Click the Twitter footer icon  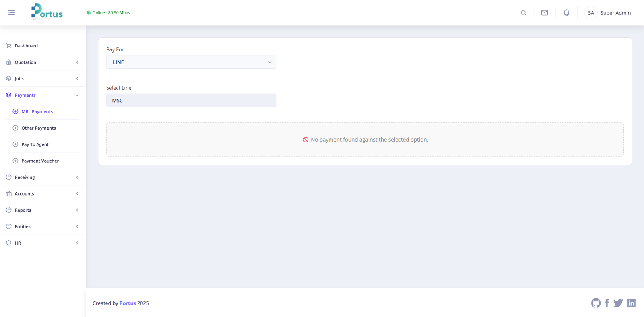click(x=618, y=303)
